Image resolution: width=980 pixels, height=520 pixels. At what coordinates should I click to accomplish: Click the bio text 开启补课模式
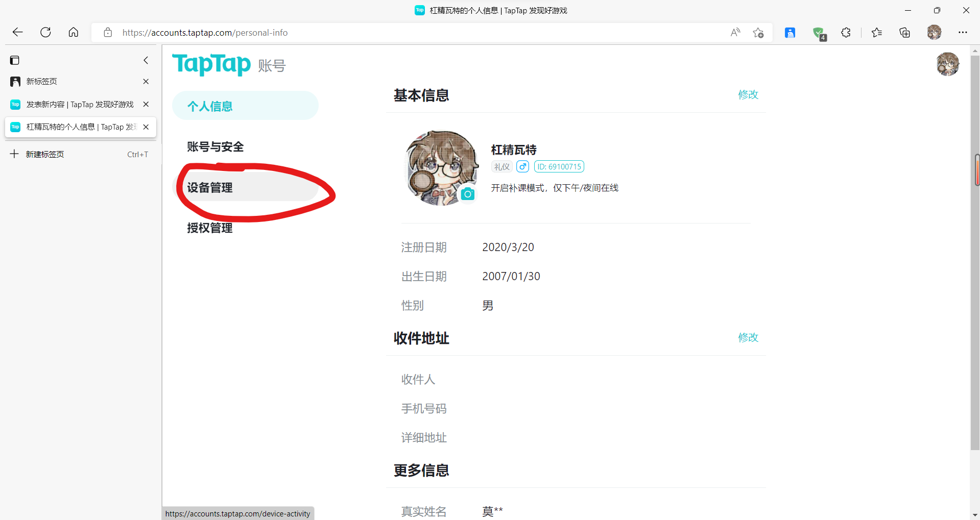coord(555,188)
